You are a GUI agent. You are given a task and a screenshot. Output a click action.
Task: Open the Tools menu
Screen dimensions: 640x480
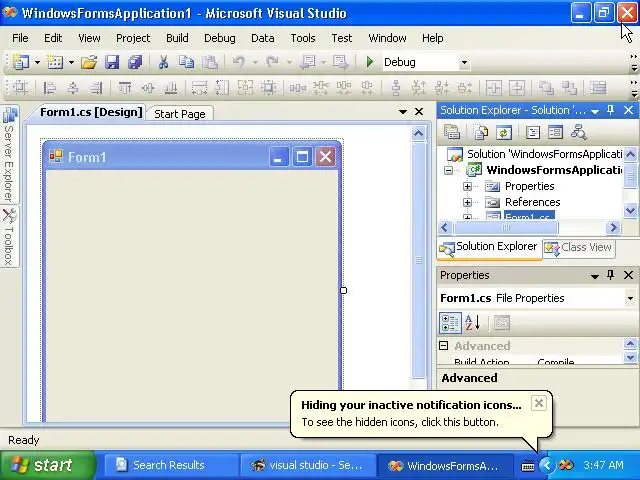[x=303, y=38]
